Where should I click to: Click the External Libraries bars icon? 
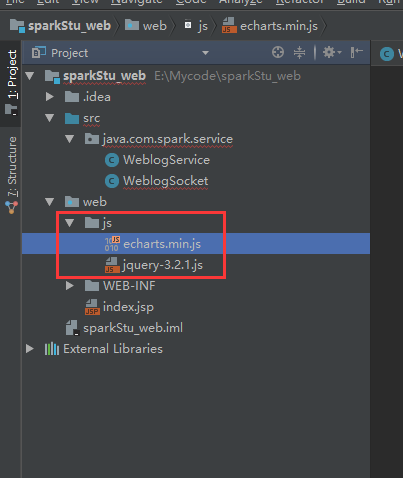click(x=52, y=349)
